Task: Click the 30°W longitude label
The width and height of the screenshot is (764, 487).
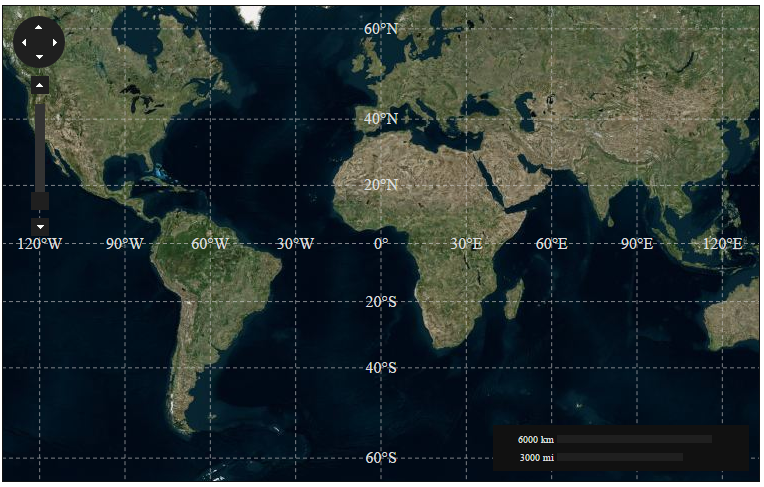Action: [295, 243]
